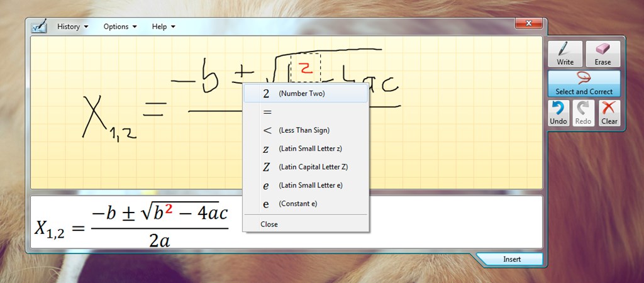Choose the equals sign correction
The width and height of the screenshot is (644, 283).
pyautogui.click(x=306, y=112)
